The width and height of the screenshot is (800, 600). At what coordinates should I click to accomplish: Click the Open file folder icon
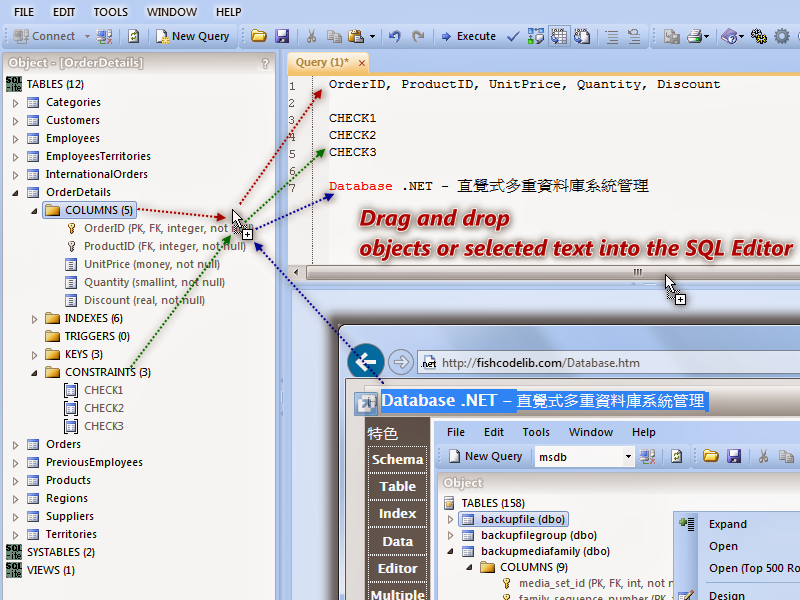click(259, 36)
